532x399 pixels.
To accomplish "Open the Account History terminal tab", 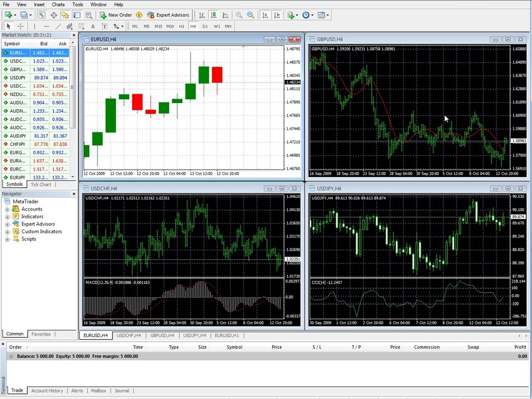I will pos(47,391).
